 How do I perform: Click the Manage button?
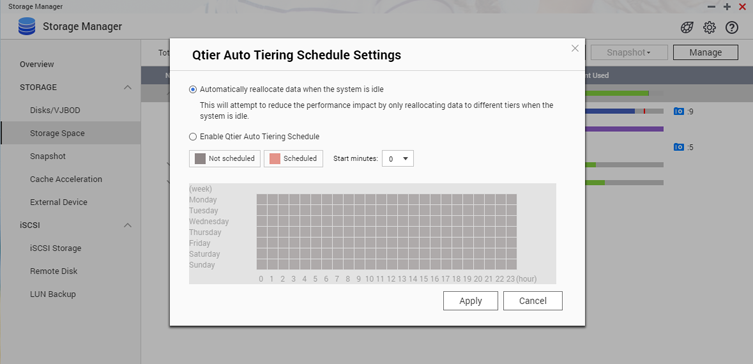tap(705, 52)
